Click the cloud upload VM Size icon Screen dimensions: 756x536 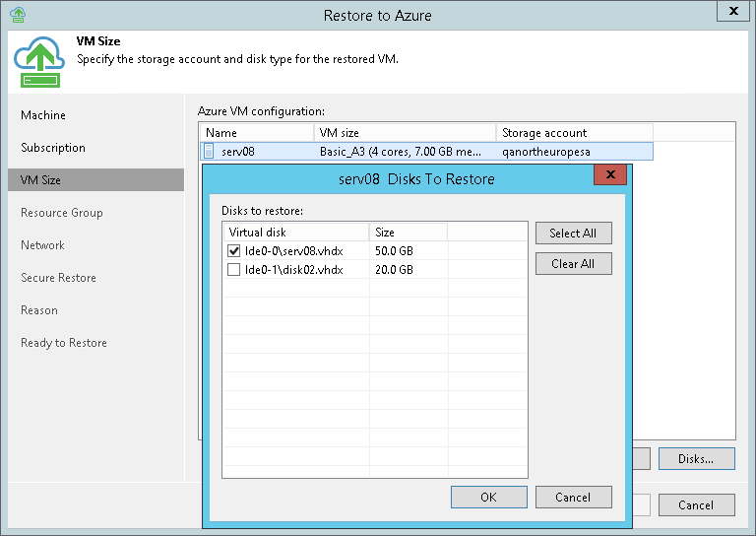coord(39,62)
